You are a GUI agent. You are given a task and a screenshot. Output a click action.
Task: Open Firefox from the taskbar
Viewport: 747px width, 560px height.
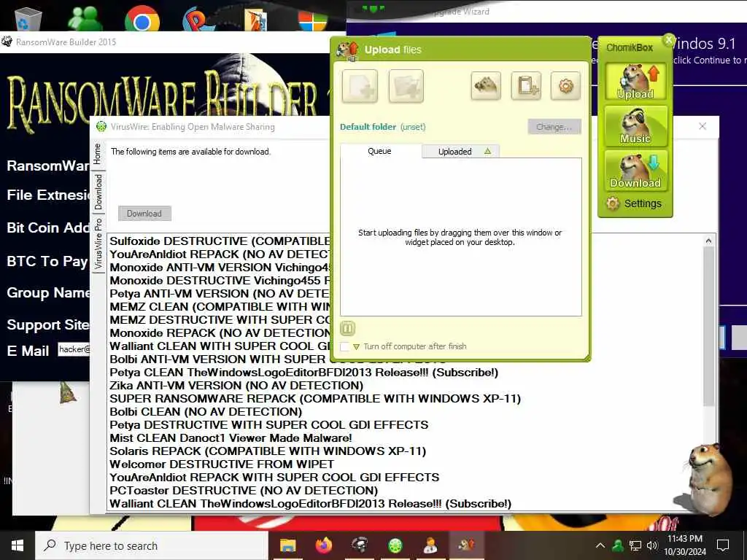323,545
